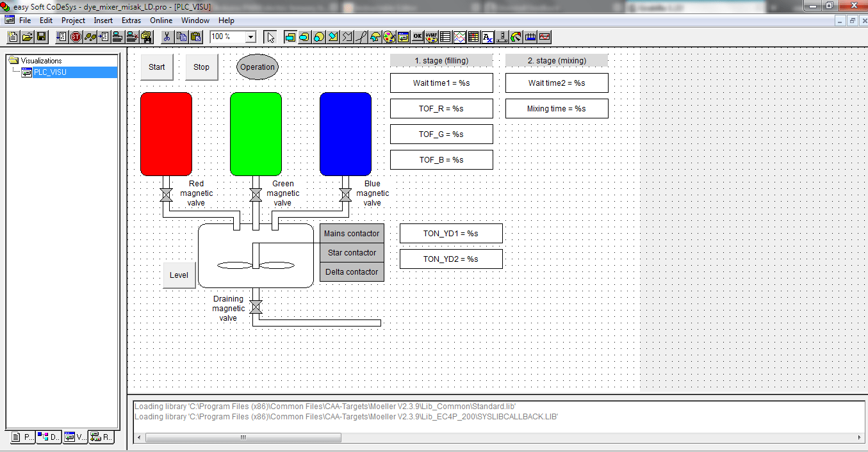Save the project via the toolbar icon
Image resolution: width=868 pixels, height=452 pixels.
[40, 36]
